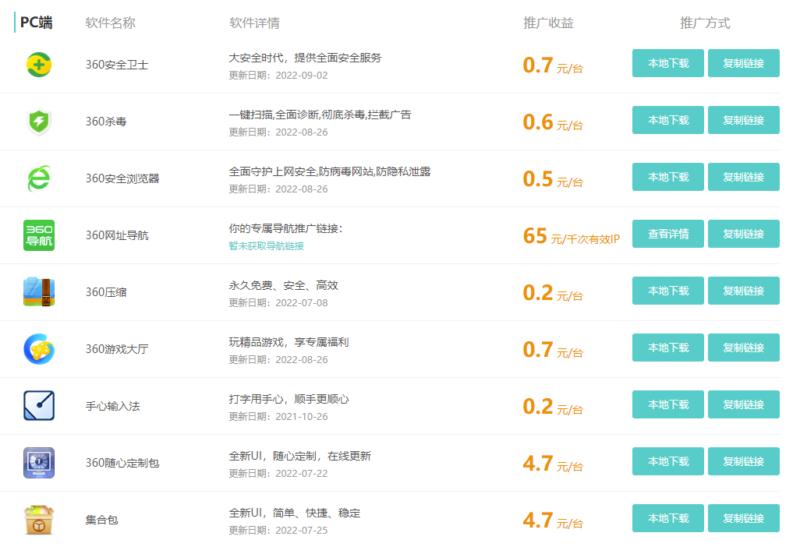800x547 pixels.
Task: Click the name 360安全浏览器
Action: pyautogui.click(x=122, y=179)
